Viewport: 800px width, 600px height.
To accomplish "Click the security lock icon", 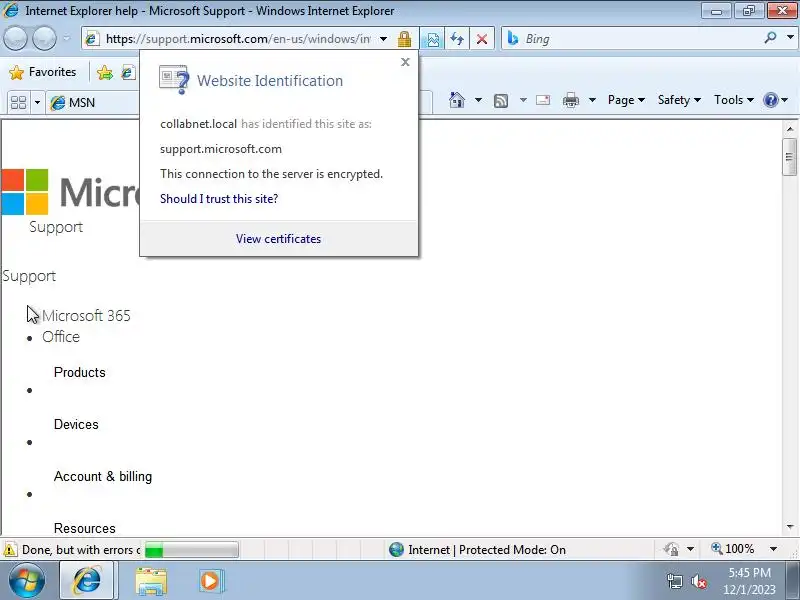I will click(x=405, y=39).
